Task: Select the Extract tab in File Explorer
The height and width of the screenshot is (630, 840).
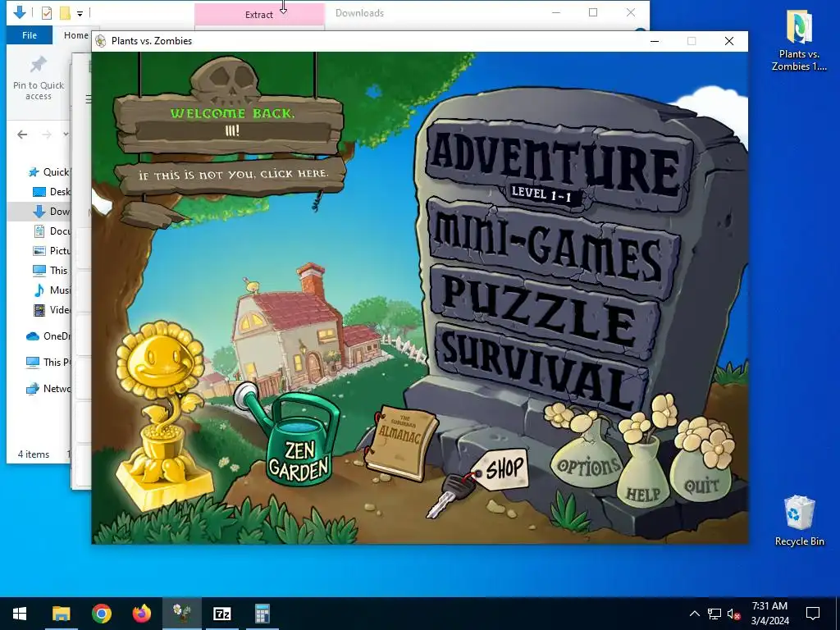Action: [x=259, y=15]
